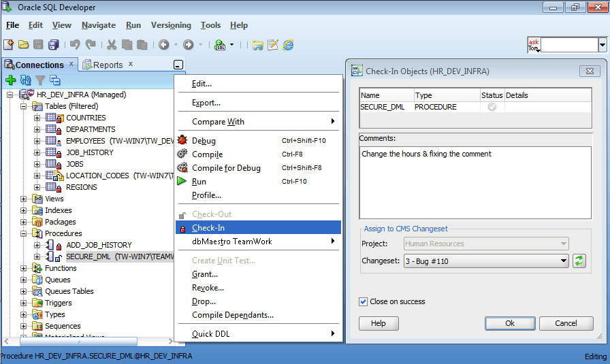
Task: Close the Check-In Objects dialog
Action: tap(590, 71)
